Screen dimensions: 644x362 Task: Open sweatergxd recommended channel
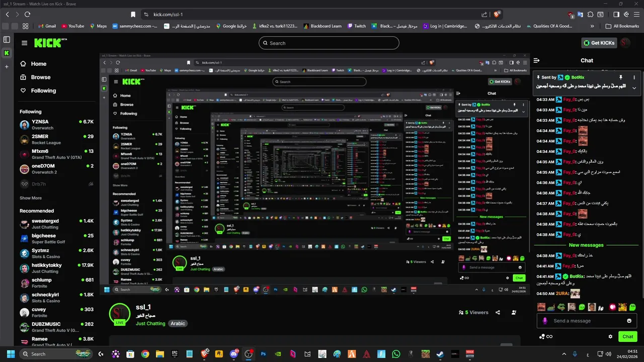pyautogui.click(x=57, y=224)
